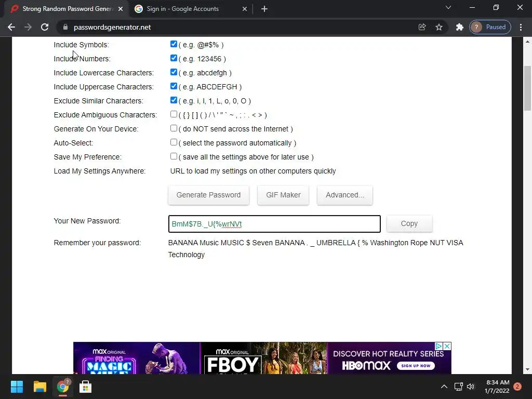
Task: Bookmark this tab with star icon
Action: (x=439, y=27)
